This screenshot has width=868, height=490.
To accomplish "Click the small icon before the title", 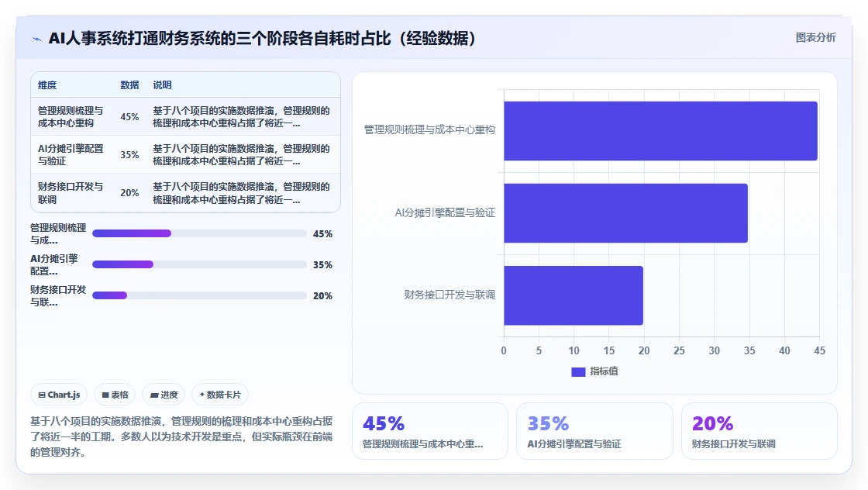I will pos(36,39).
